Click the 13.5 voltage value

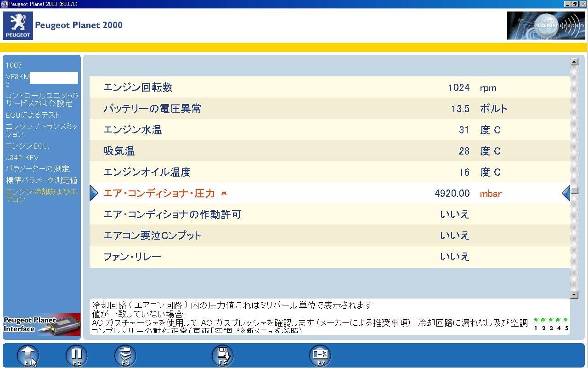coord(460,109)
